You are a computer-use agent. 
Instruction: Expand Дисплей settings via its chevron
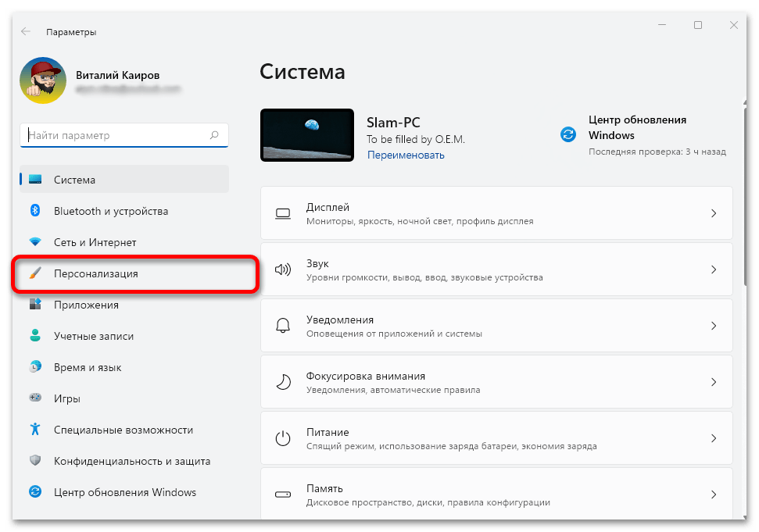point(714,213)
